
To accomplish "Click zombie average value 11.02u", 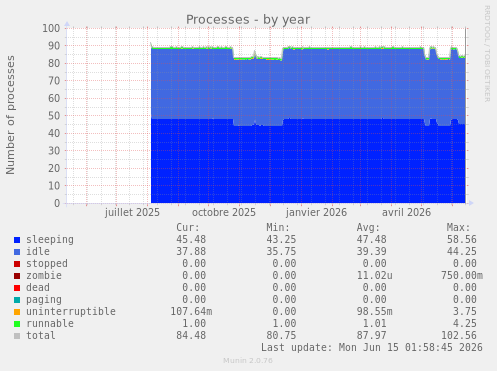I will [x=374, y=275].
